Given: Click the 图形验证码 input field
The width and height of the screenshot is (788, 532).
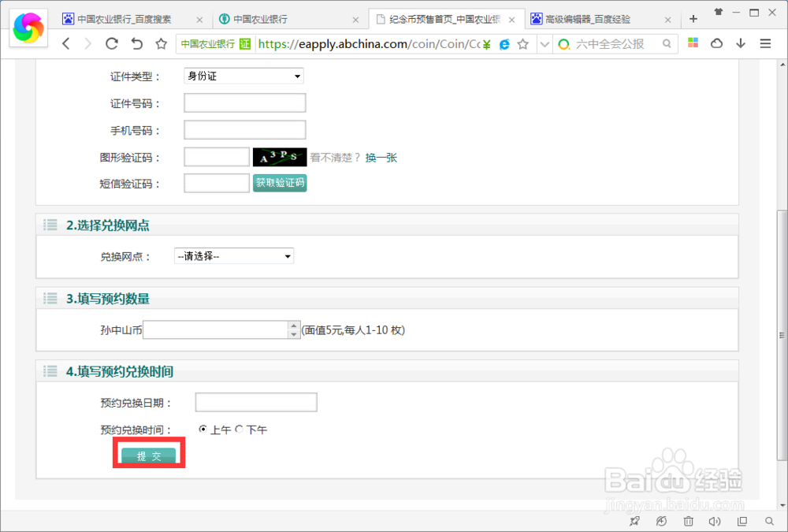Looking at the screenshot, I should pos(217,157).
